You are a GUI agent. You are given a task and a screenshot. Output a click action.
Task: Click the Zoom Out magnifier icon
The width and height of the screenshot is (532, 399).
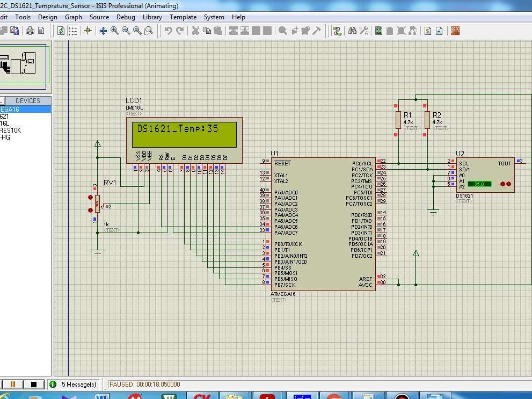[126, 31]
